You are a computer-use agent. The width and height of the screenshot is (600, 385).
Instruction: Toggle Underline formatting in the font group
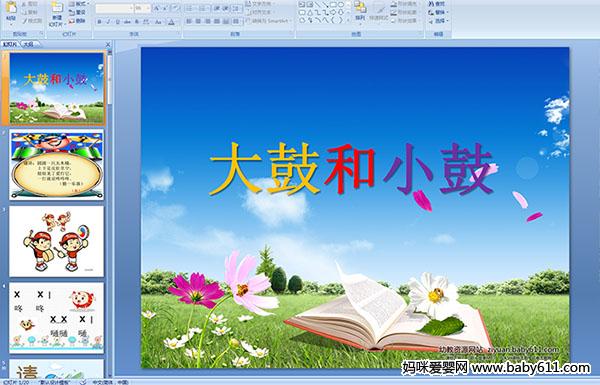point(117,22)
